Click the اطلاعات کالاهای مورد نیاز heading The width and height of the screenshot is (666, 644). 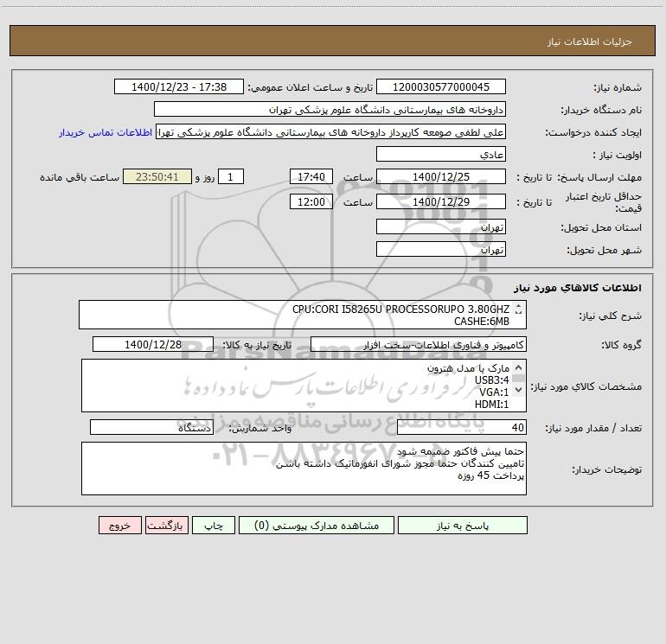(x=578, y=287)
